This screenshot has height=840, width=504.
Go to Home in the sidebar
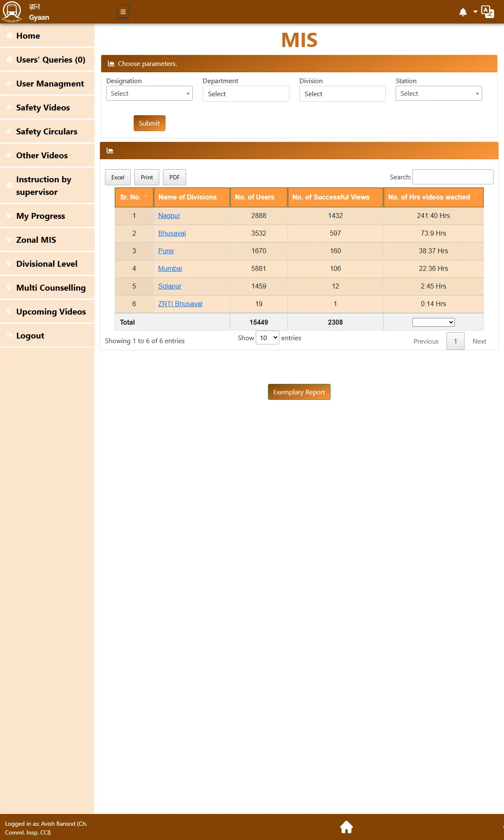pos(47,36)
